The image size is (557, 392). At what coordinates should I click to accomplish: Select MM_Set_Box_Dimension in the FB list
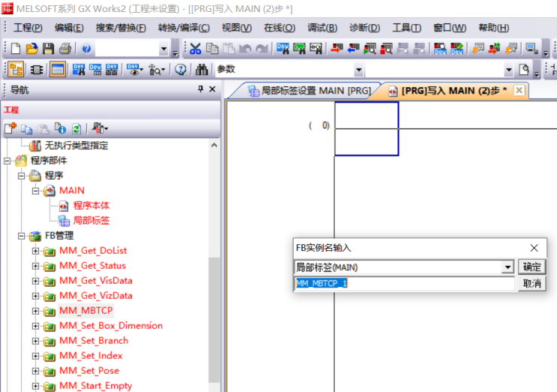point(111,326)
